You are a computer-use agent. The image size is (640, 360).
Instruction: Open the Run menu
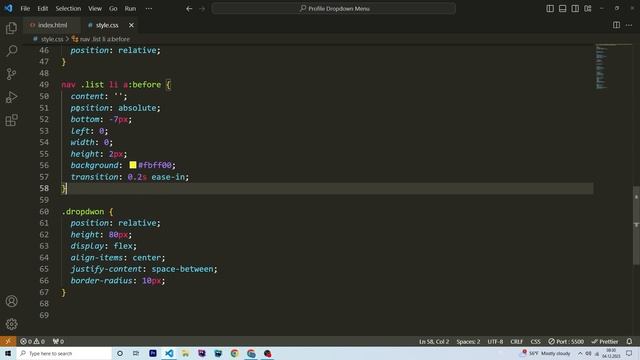130,9
